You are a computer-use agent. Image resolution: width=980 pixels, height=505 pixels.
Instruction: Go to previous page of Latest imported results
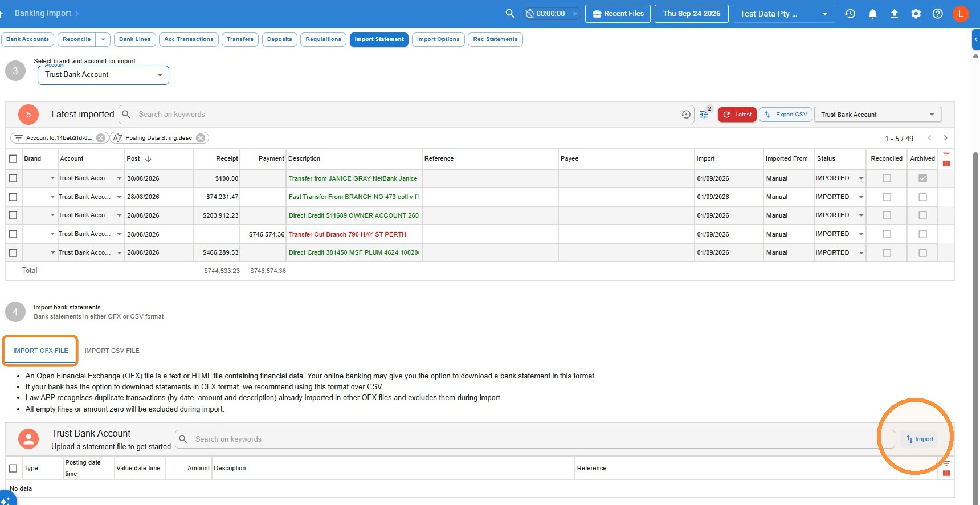[930, 138]
